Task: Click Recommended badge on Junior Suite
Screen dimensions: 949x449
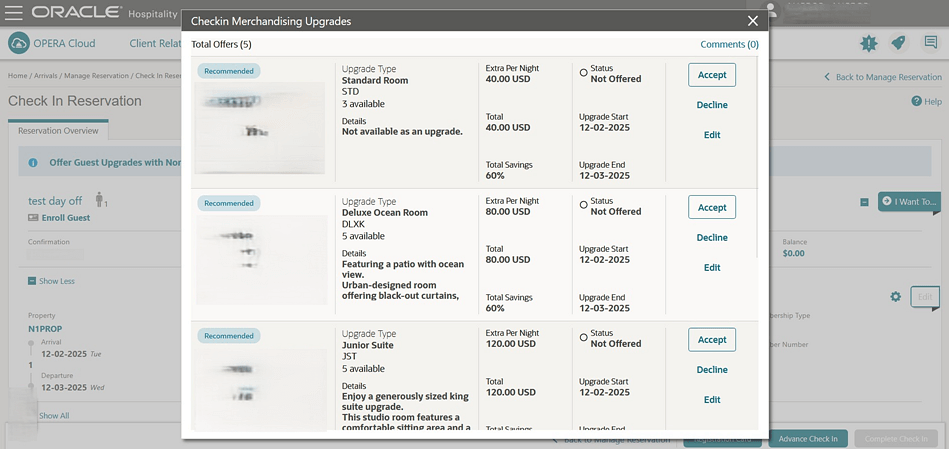Action: (229, 336)
